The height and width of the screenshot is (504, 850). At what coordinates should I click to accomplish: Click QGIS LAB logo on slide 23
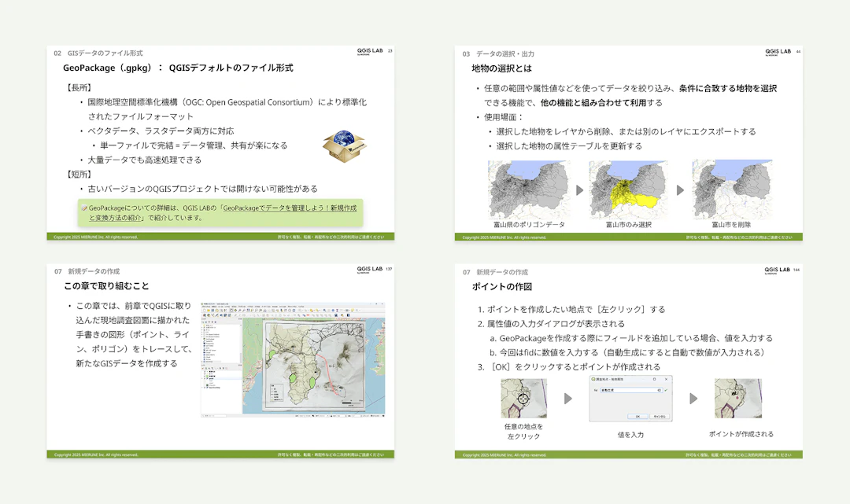coord(370,52)
